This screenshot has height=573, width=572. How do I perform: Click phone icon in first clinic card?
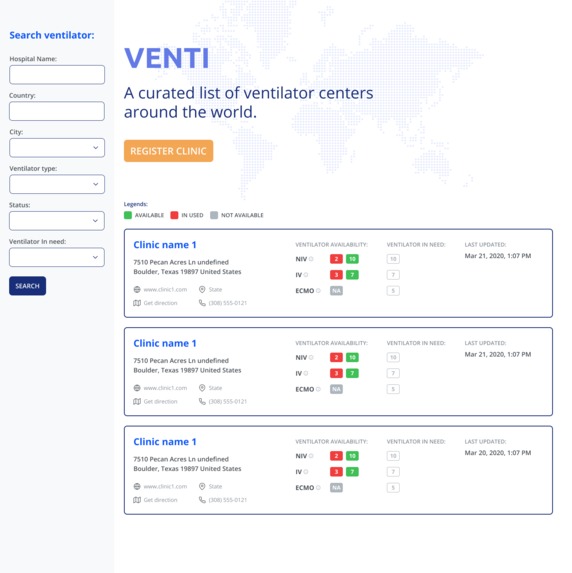[202, 303]
